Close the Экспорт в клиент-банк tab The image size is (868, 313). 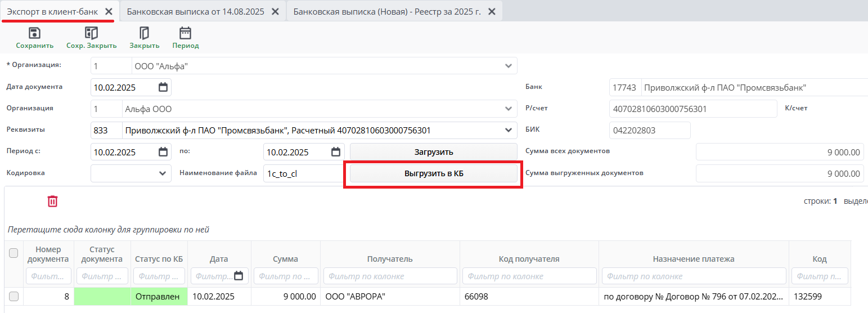click(109, 11)
